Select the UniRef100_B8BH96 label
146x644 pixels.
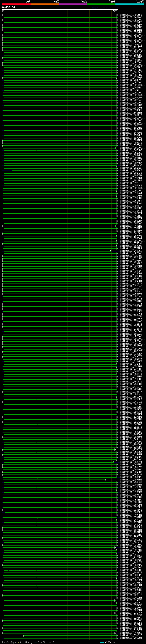click(131, 53)
